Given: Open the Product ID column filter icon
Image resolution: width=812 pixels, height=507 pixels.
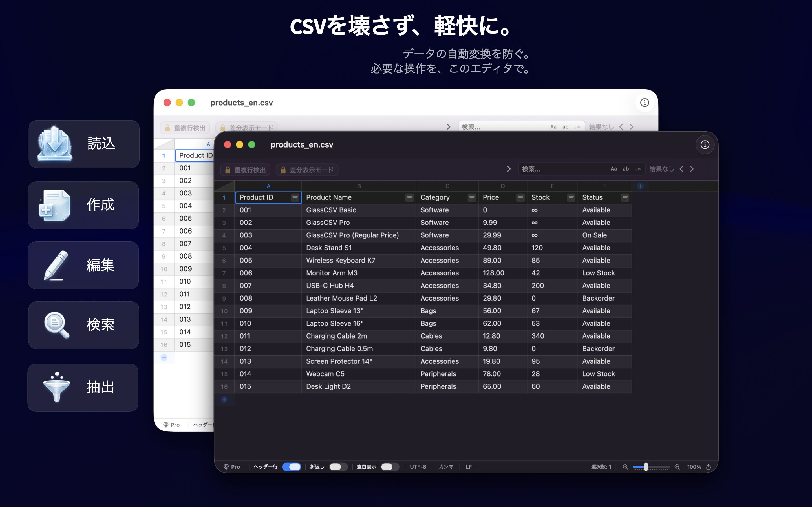Looking at the screenshot, I should pos(295,197).
